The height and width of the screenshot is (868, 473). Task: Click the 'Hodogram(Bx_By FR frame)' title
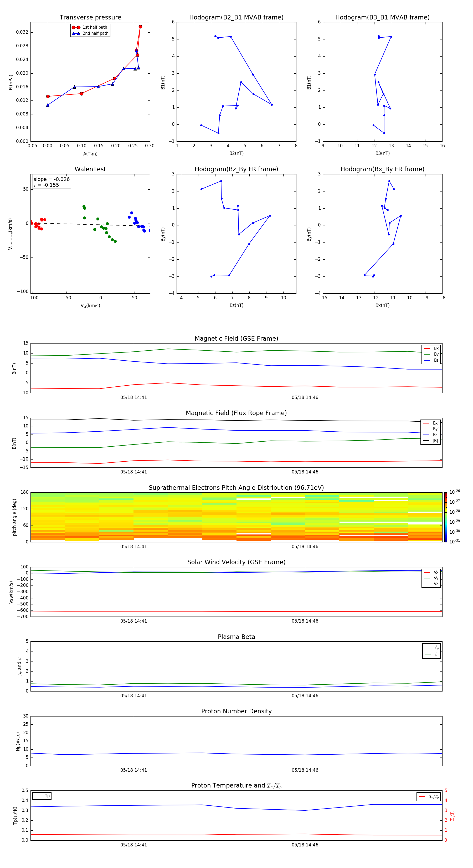pyautogui.click(x=382, y=169)
